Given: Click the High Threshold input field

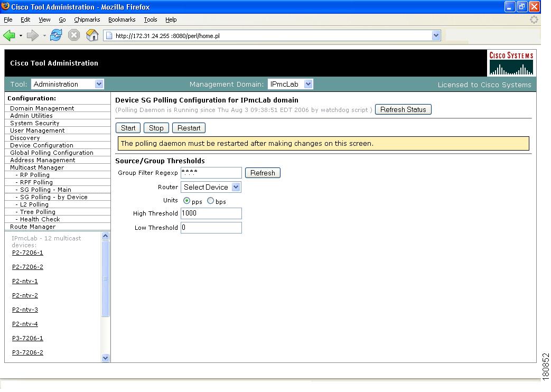Looking at the screenshot, I should (x=211, y=213).
